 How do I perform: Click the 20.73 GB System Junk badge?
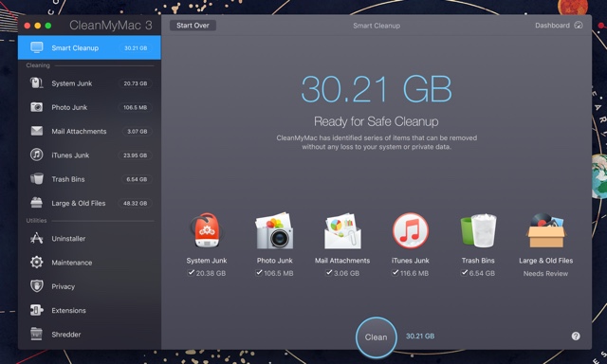point(135,83)
